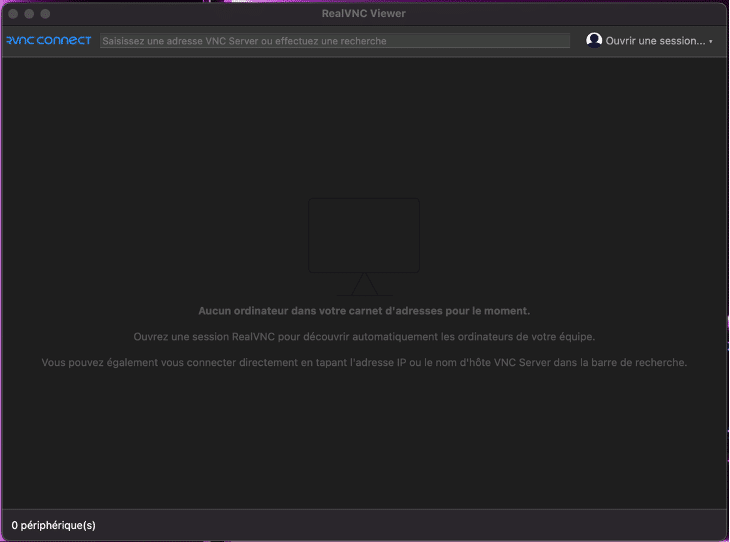This screenshot has height=542, width=730.
Task: Click the user avatar icon
Action: point(594,40)
